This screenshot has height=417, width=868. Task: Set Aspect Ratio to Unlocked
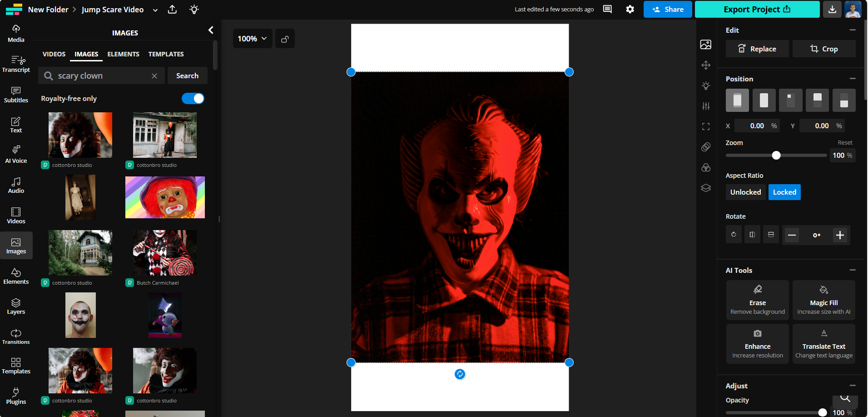[745, 192]
